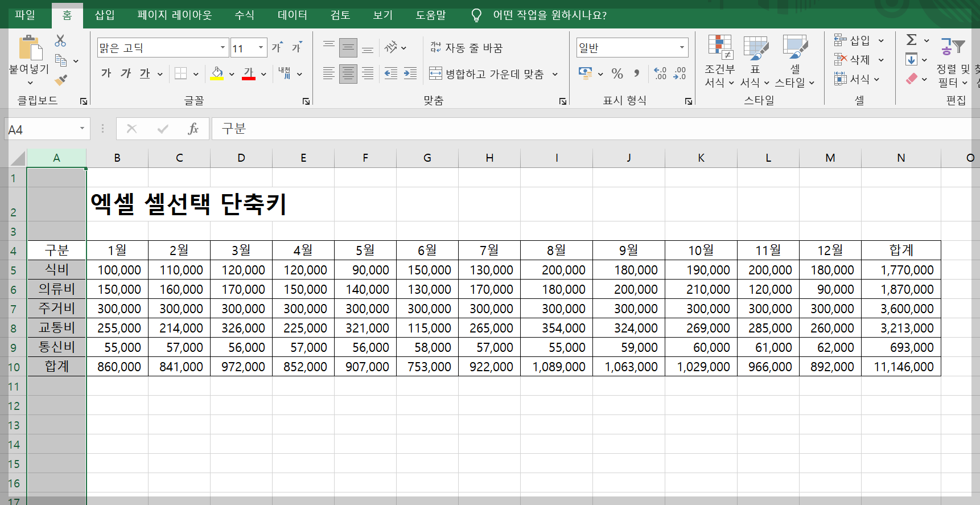Open the 검토 tab
This screenshot has width=980, height=505.
pos(340,15)
